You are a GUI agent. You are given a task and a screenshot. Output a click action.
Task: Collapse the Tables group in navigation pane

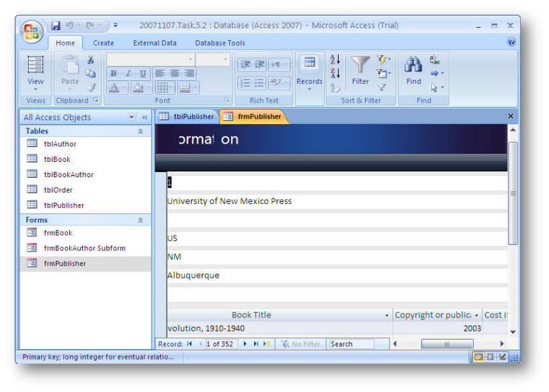point(140,132)
